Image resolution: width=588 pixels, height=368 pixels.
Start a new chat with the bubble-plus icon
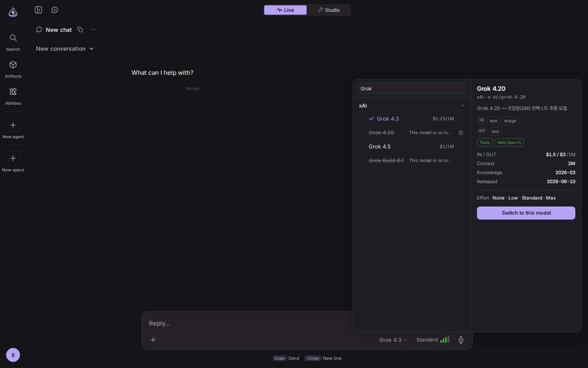click(55, 10)
